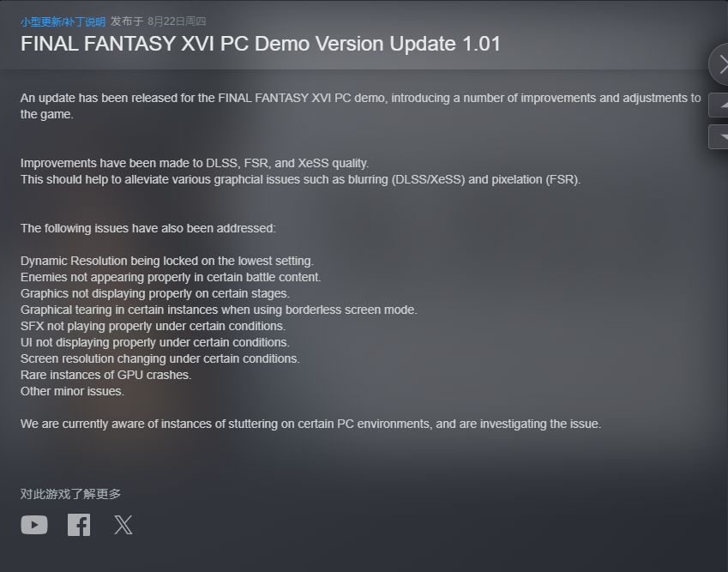Click the line about DLSS, FSR, and XeSS quality
This screenshot has width=728, height=572.
coord(195,163)
